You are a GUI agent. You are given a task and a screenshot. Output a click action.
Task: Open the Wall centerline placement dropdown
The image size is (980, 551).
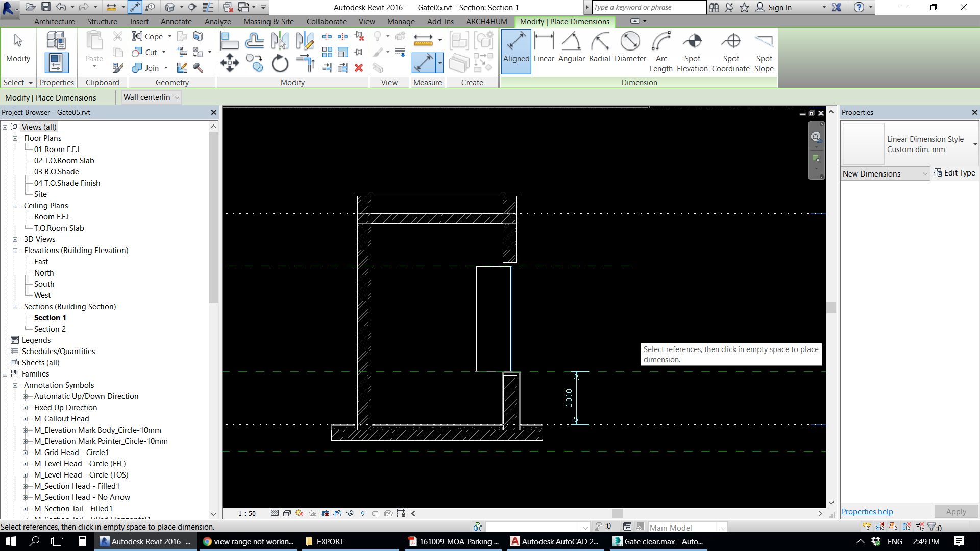152,97
